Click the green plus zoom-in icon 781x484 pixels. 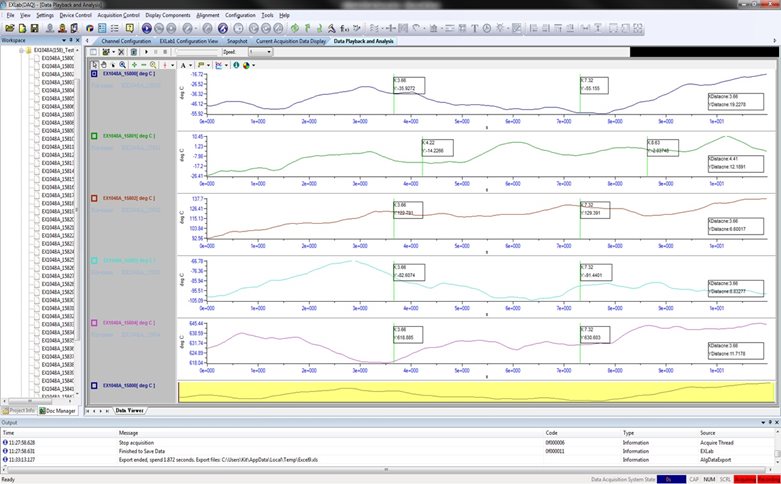point(133,65)
